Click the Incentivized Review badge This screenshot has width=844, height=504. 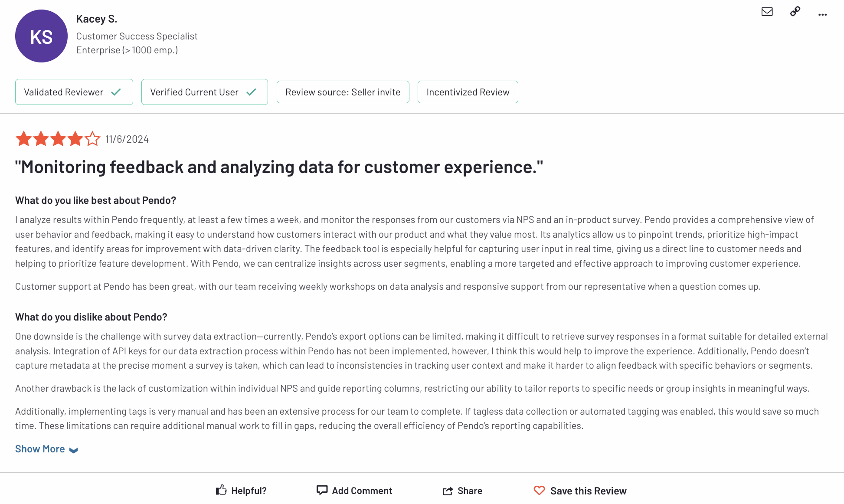[x=468, y=92]
